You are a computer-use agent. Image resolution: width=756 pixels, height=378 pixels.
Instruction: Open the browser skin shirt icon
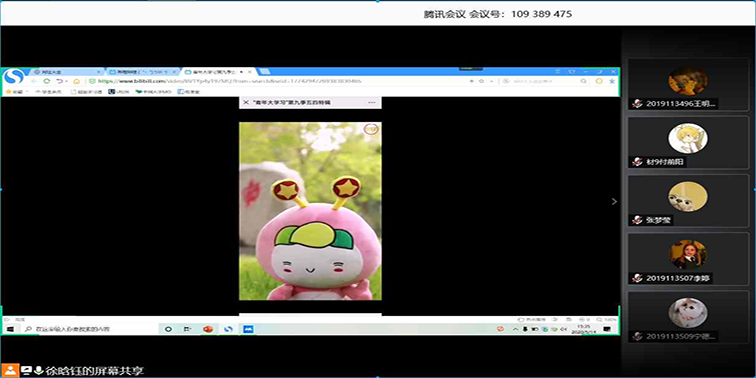(571, 71)
